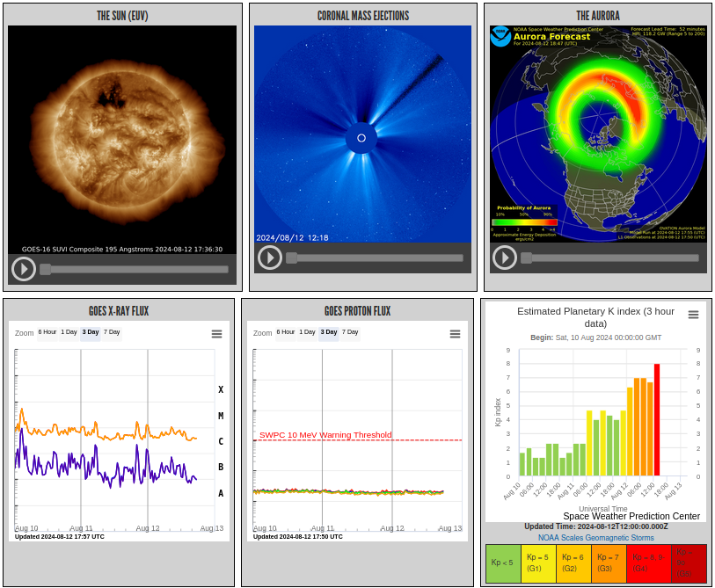This screenshot has height=588, width=715.
Task: Set X-Ray Flux zoom to 1 Day
Action: click(69, 332)
